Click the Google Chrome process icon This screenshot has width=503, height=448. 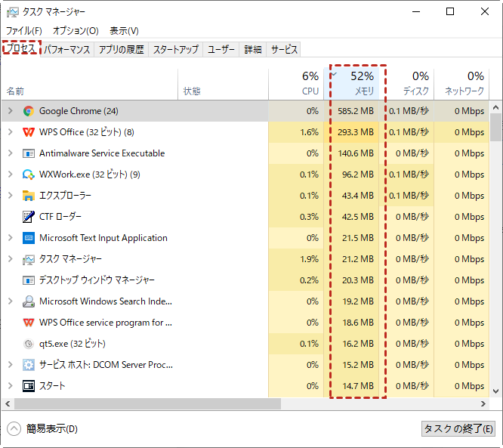click(29, 111)
